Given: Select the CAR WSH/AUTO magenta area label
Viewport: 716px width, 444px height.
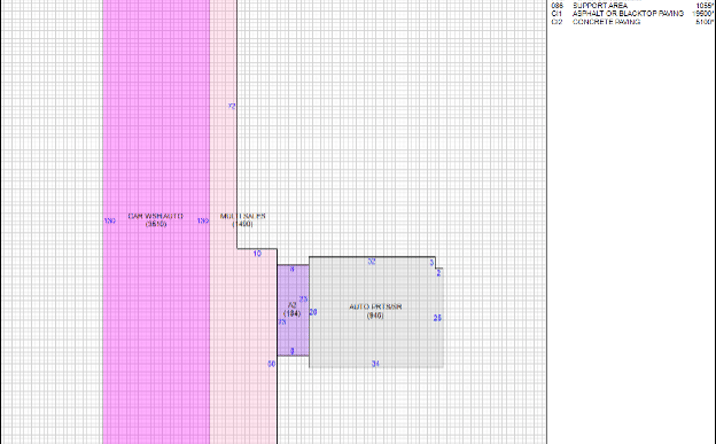Looking at the screenshot, I should point(156,220).
